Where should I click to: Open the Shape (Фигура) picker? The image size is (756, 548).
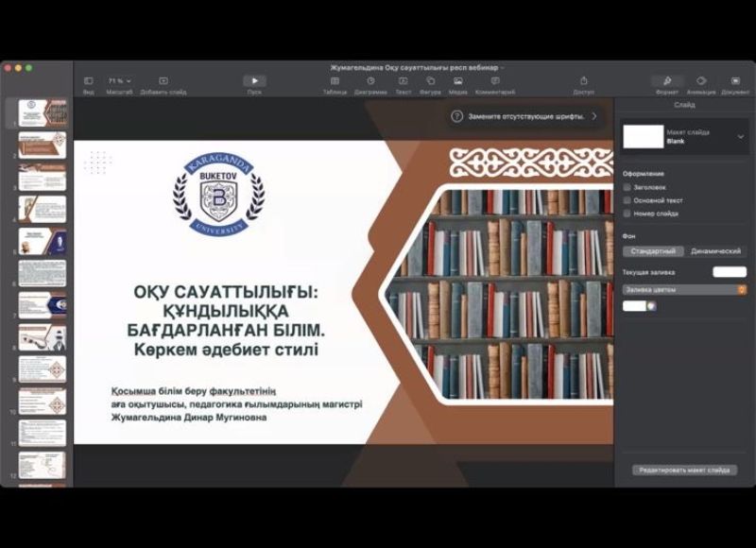coord(430,81)
